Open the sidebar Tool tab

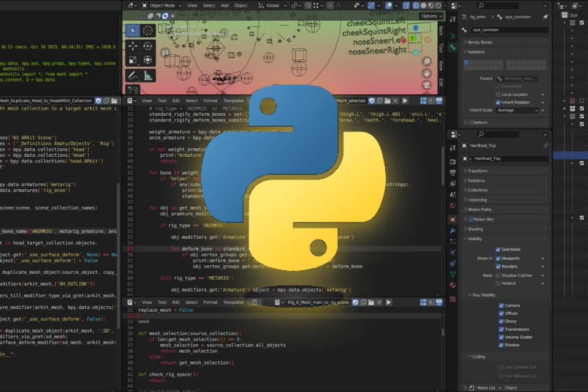[x=441, y=48]
